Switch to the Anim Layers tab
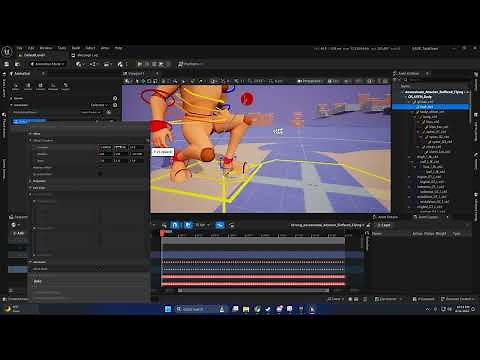This screenshot has width=480, height=360. pyautogui.click(x=428, y=217)
